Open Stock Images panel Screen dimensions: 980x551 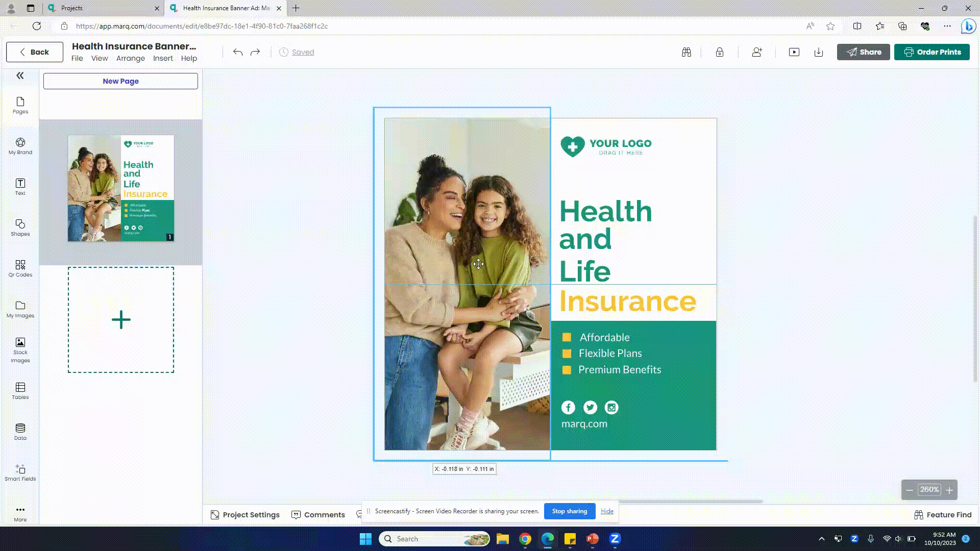click(20, 350)
